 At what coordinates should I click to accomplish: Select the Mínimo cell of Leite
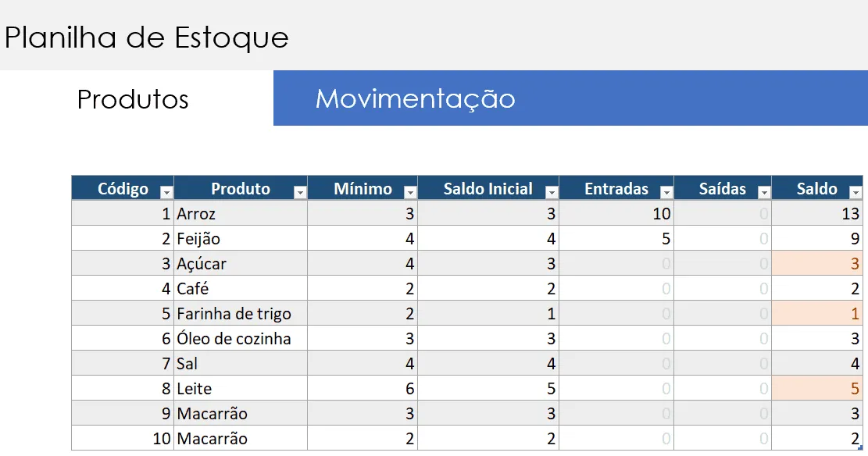[x=363, y=388]
